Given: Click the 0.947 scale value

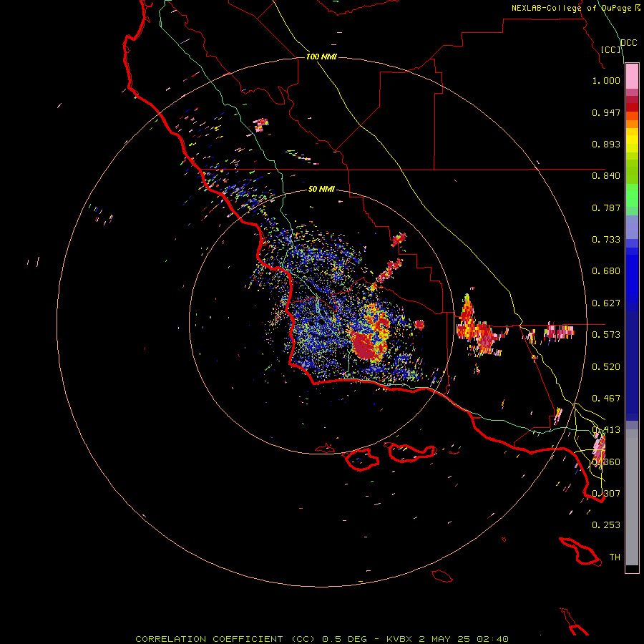Looking at the screenshot, I should (x=606, y=112).
